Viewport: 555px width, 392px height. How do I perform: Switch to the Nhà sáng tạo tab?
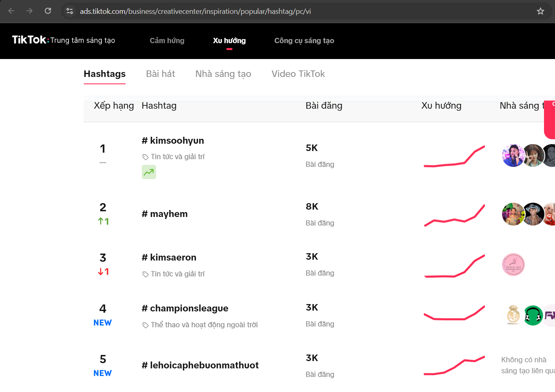[x=223, y=74]
